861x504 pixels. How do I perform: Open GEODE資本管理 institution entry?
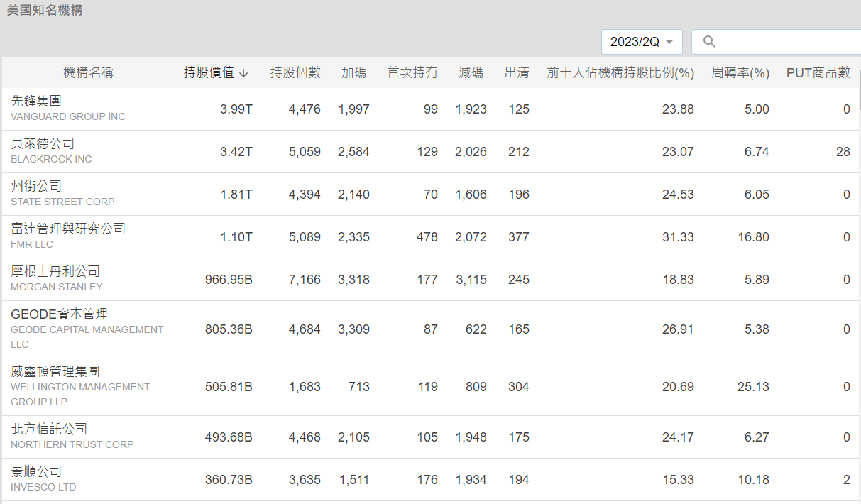[60, 314]
